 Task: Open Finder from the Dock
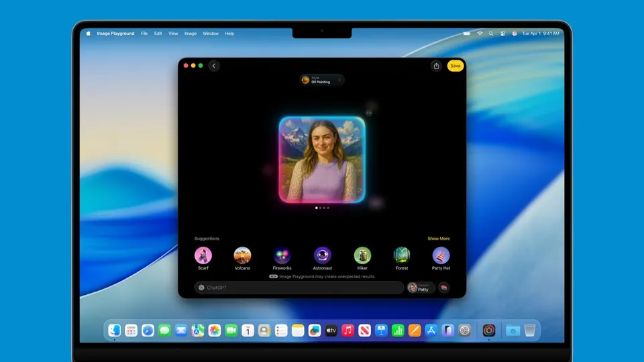click(x=114, y=330)
